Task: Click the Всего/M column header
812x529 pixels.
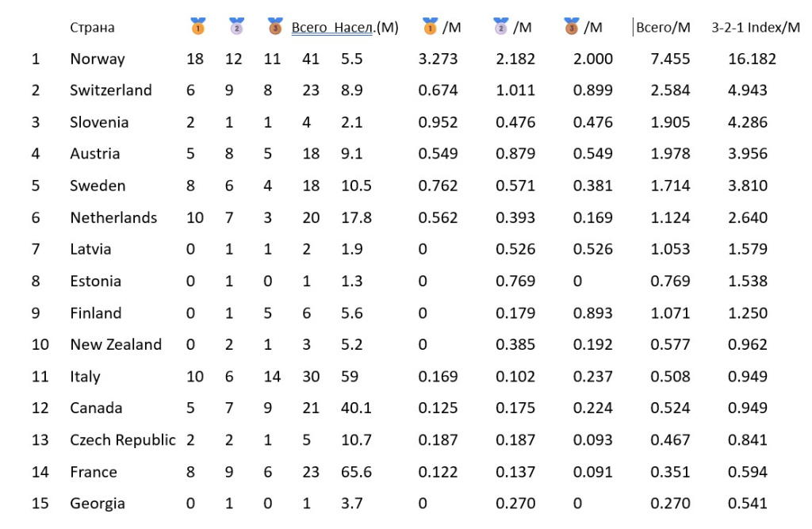Action: pyautogui.click(x=663, y=28)
